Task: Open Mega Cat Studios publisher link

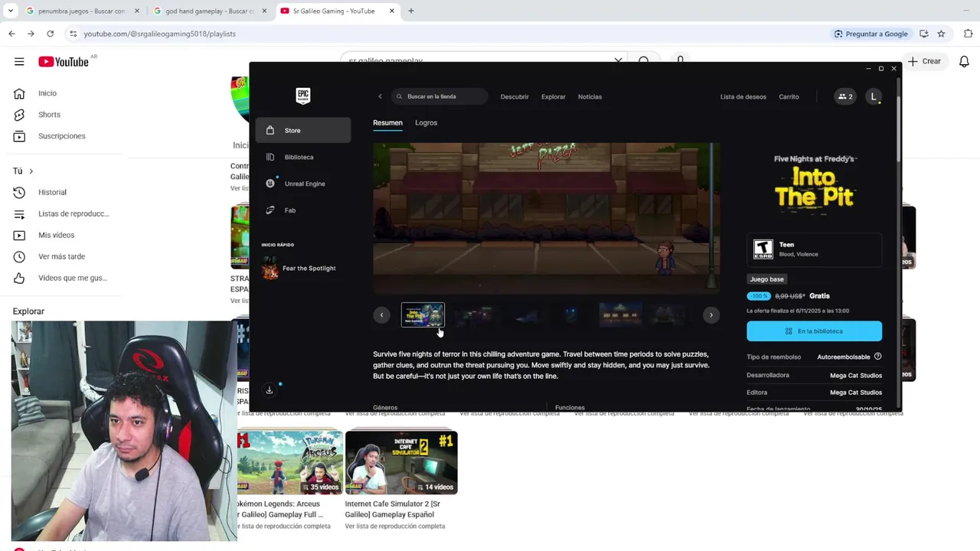Action: (856, 393)
